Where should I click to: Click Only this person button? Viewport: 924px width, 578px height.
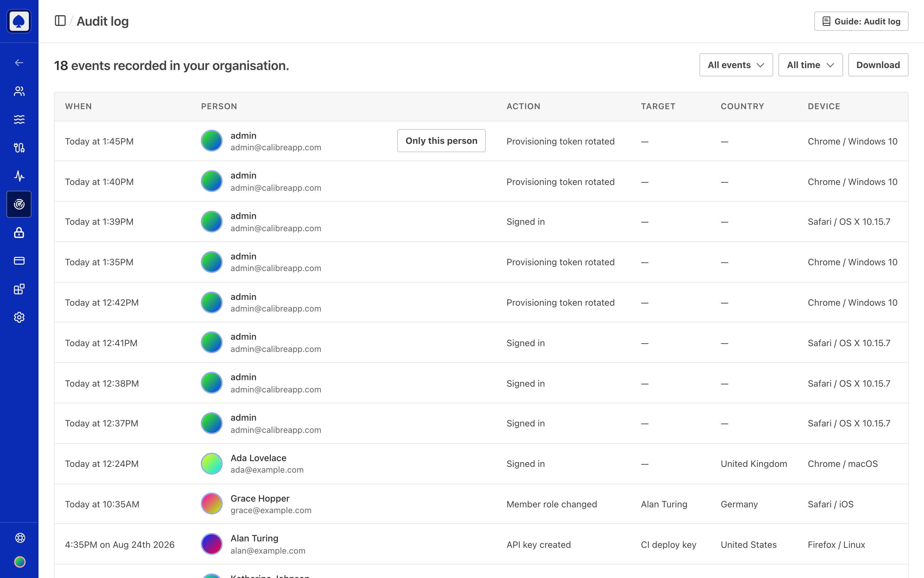point(441,141)
